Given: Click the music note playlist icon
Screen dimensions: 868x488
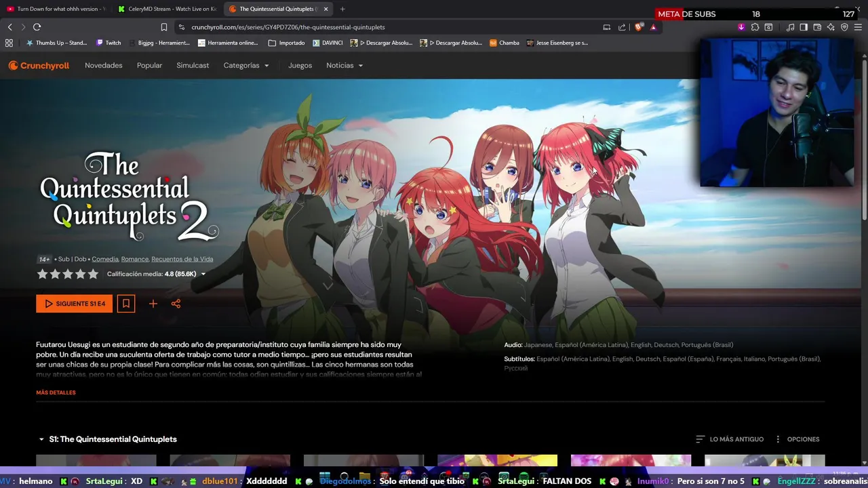Looking at the screenshot, I should tap(790, 27).
